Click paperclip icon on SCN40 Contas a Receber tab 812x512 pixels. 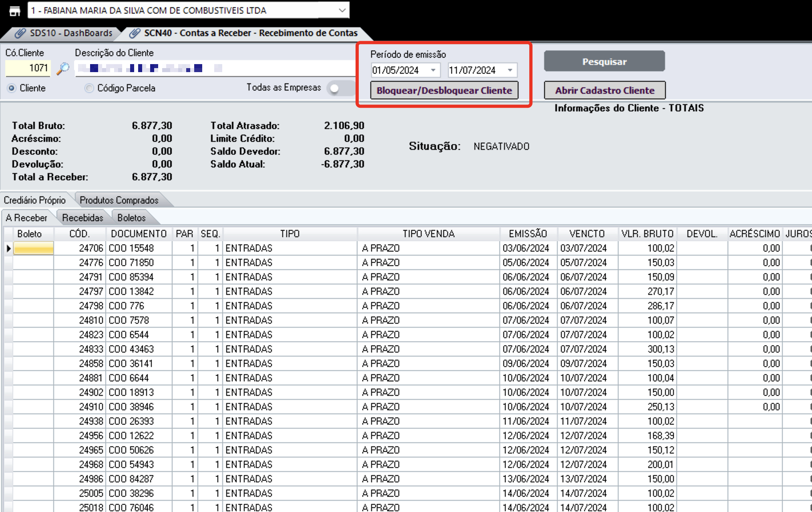[x=135, y=33]
